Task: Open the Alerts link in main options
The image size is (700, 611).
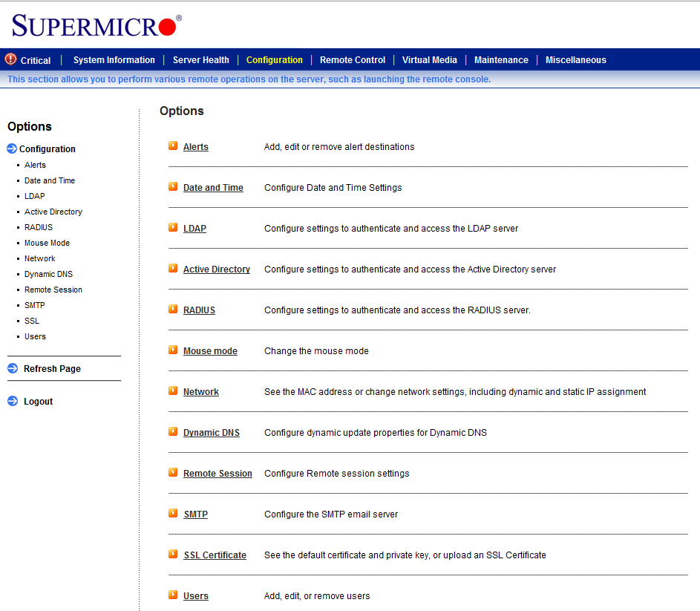Action: (196, 147)
